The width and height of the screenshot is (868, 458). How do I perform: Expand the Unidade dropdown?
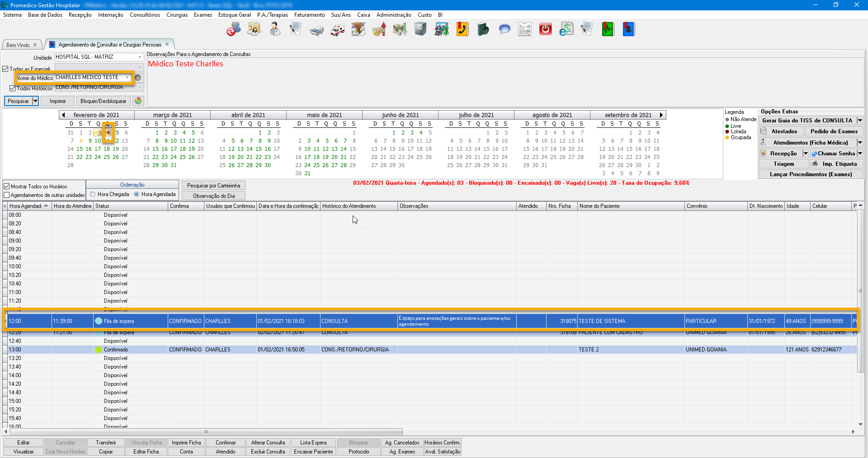coord(140,57)
